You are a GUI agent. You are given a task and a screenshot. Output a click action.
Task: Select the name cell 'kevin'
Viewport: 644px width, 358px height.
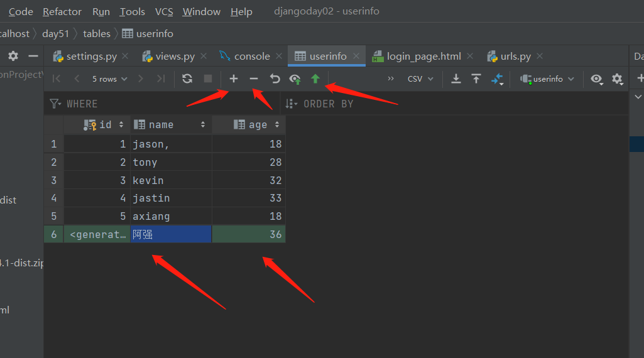[171, 180]
